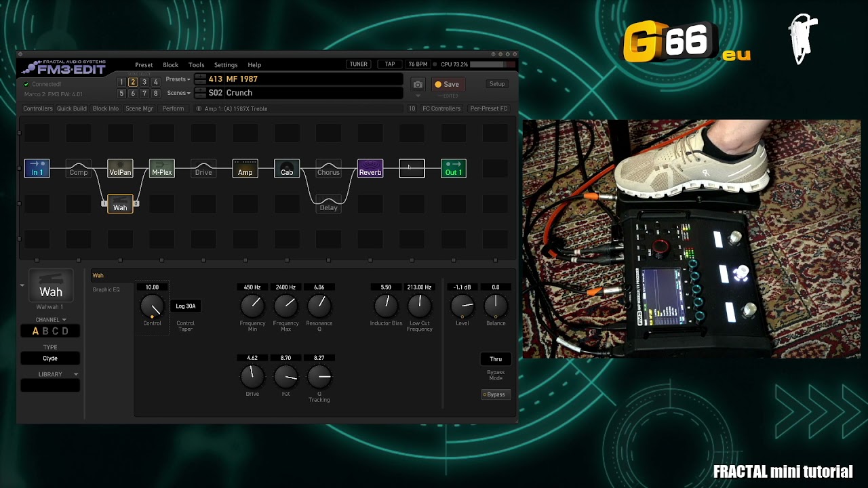Switch to the Wah page tab
The image size is (868, 488).
click(98, 276)
